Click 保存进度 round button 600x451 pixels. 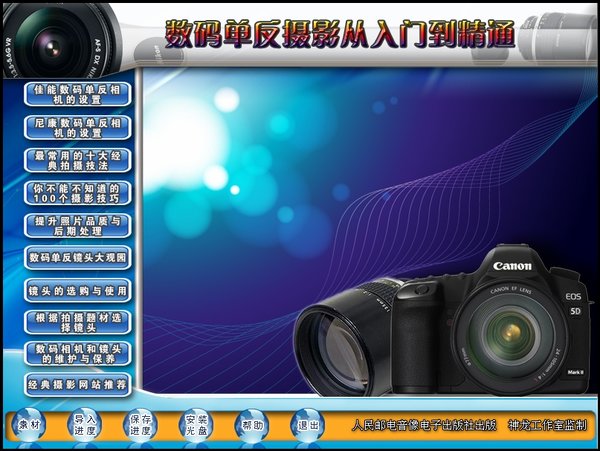tap(140, 425)
